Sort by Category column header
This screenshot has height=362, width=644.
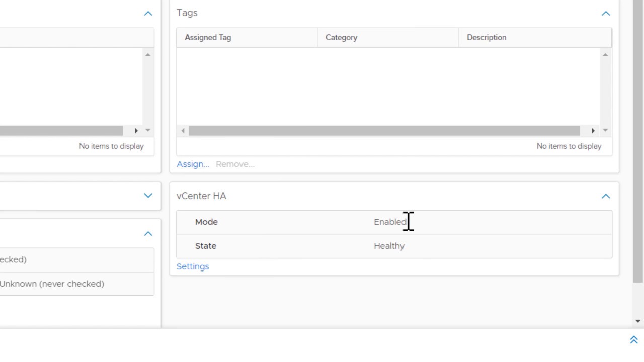coord(388,38)
